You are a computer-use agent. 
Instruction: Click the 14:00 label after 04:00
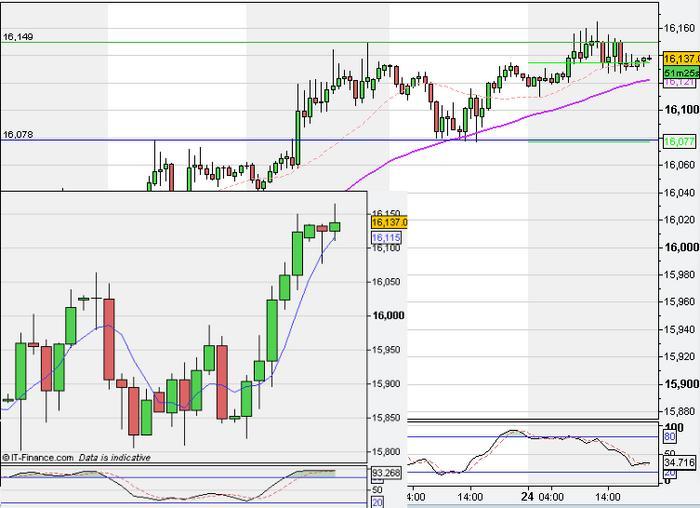click(x=608, y=497)
